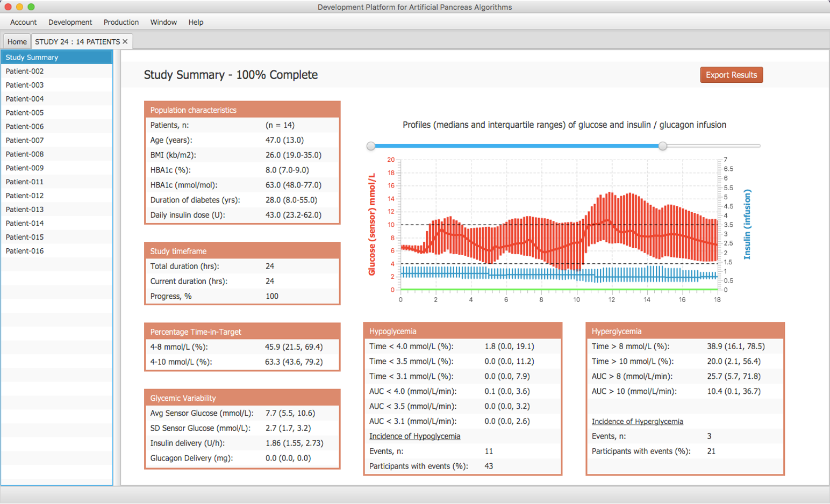Click the right handle of the range slider
Screen dimensions: 830x504
click(x=663, y=146)
